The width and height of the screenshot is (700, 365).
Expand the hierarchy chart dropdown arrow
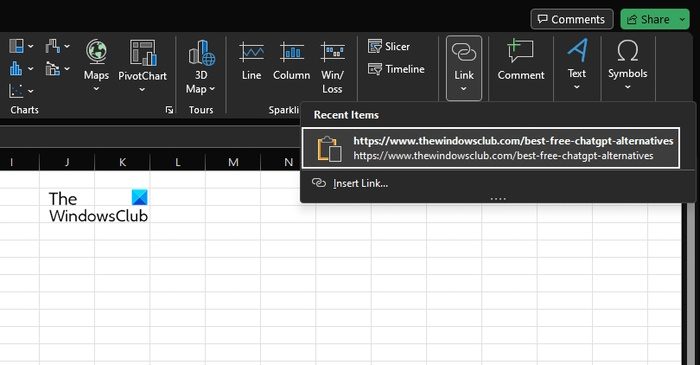[30, 46]
